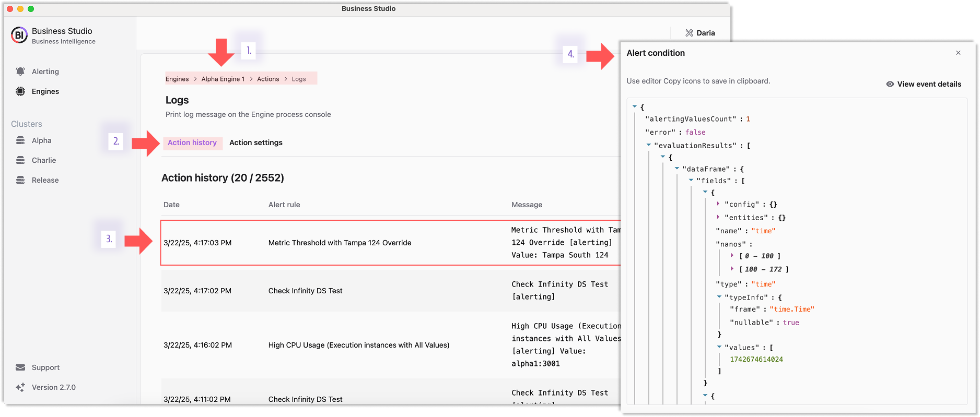Select the High CPU Usage alert rule row
Viewport: 980px width, 417px height.
tap(391, 345)
